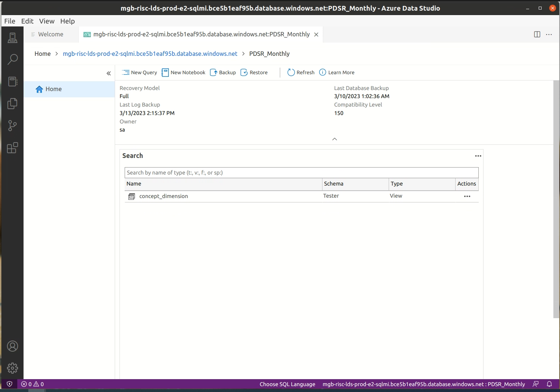
Task: Start a database Backup
Action: pyautogui.click(x=223, y=72)
